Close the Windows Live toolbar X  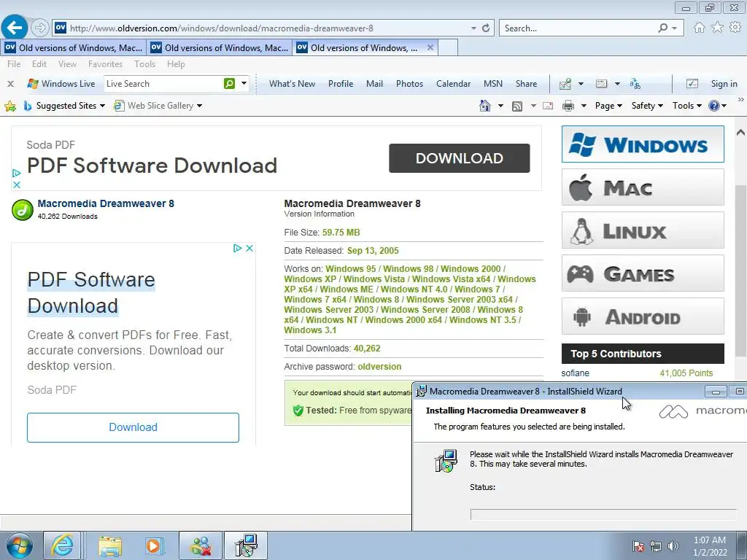(10, 84)
